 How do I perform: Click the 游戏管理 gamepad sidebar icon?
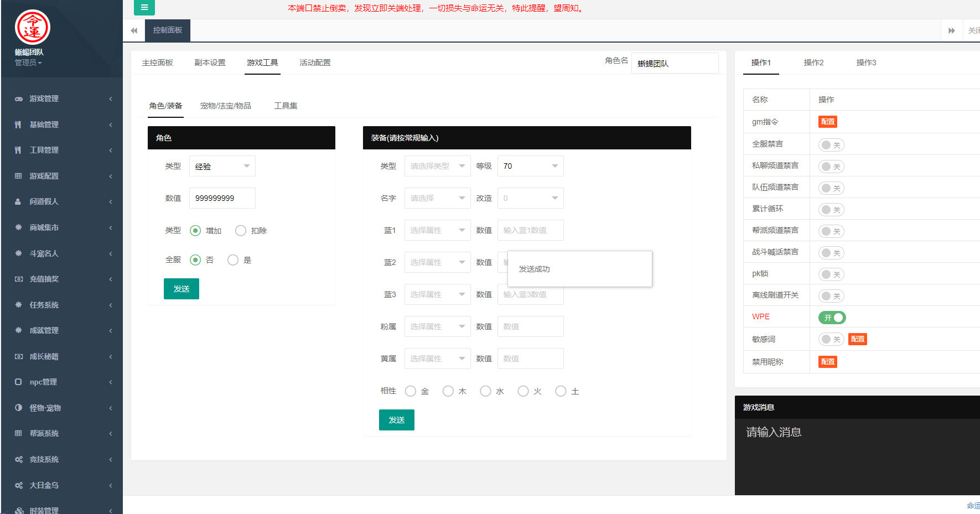click(x=18, y=99)
